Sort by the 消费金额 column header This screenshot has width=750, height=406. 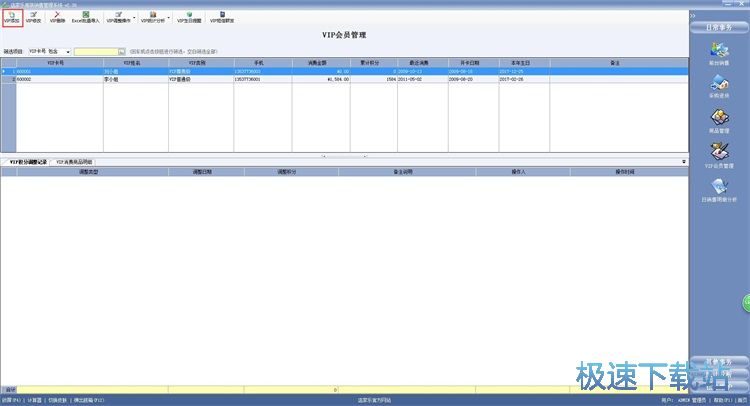pyautogui.click(x=321, y=62)
